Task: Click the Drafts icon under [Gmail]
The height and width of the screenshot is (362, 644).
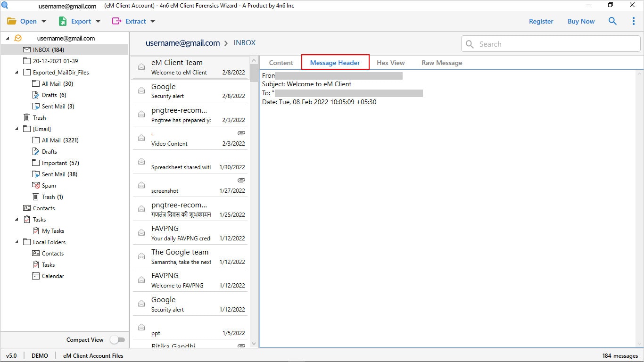Action: click(36, 151)
